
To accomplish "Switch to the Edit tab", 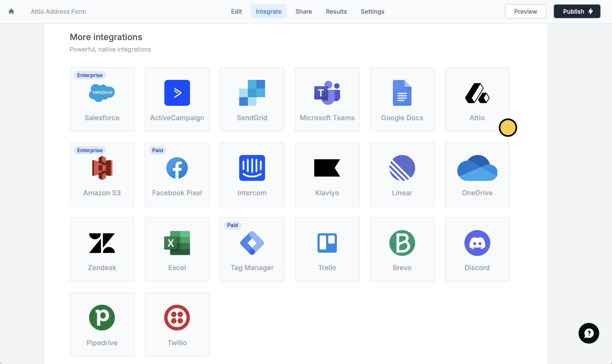I will click(x=236, y=11).
